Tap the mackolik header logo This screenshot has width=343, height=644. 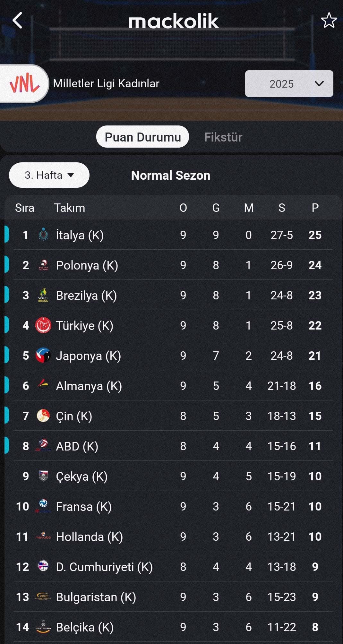click(174, 21)
